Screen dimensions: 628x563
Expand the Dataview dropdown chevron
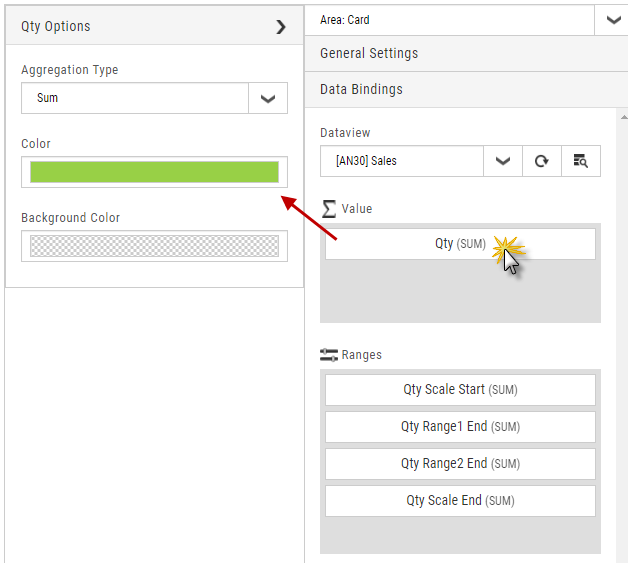503,161
